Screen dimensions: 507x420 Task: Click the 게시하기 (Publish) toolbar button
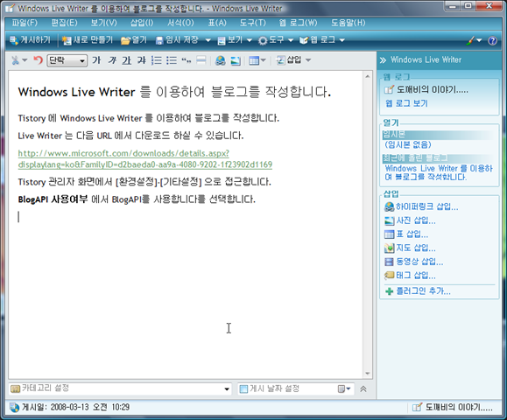pos(30,40)
